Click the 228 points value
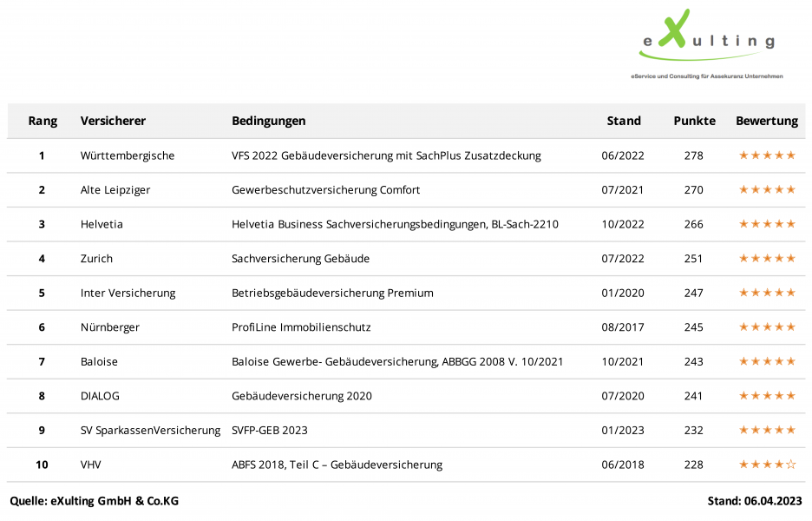Screen dimensions: 812x521 693,465
